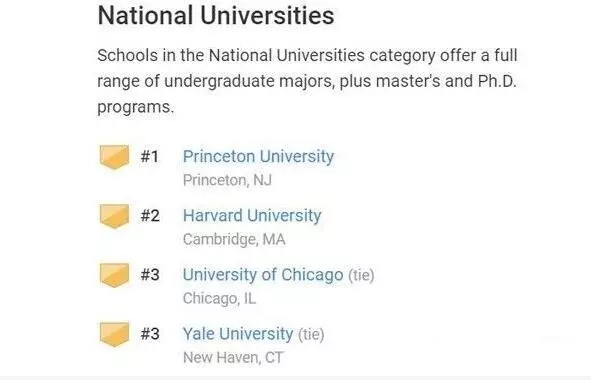Open the Yale University link

point(238,334)
